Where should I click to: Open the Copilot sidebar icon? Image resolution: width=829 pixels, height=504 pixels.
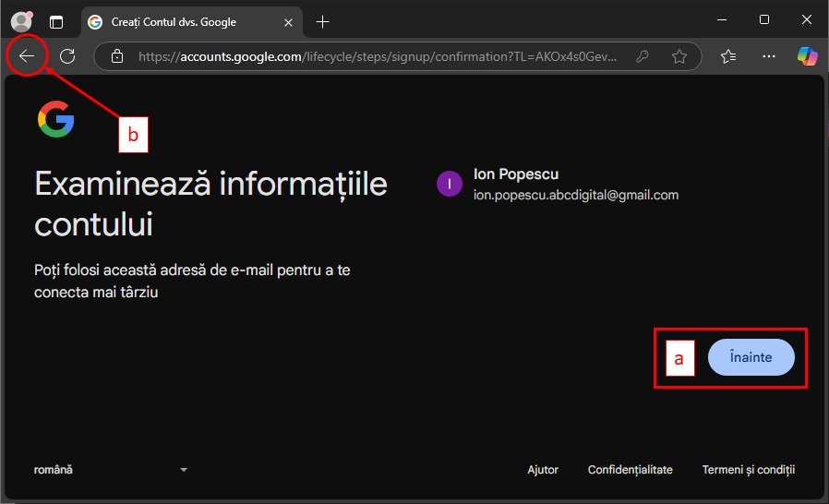tap(807, 56)
